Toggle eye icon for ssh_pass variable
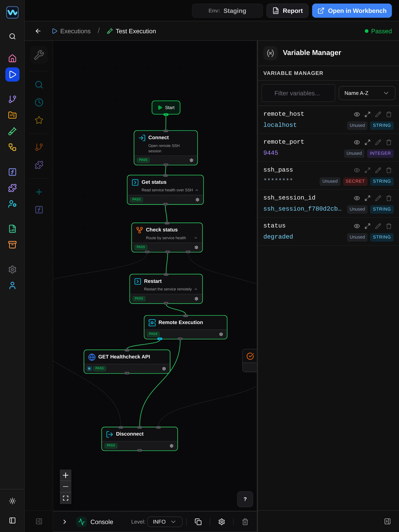The image size is (399, 532). 357,170
